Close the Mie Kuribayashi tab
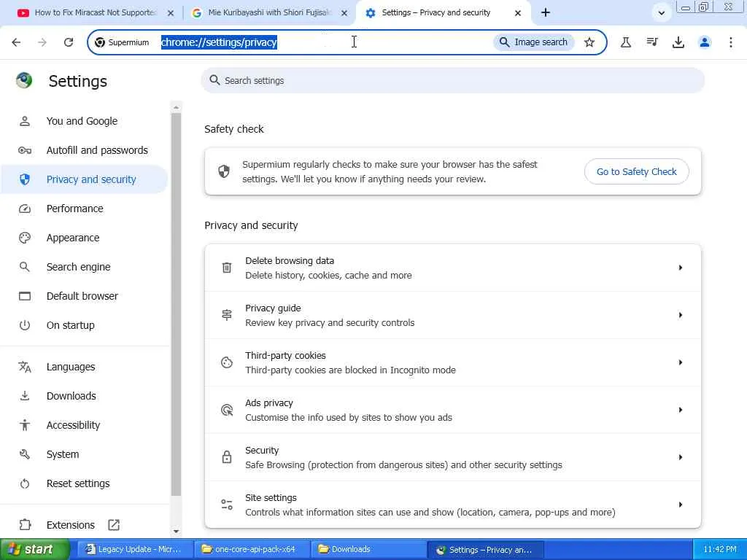The image size is (747, 560). (344, 13)
